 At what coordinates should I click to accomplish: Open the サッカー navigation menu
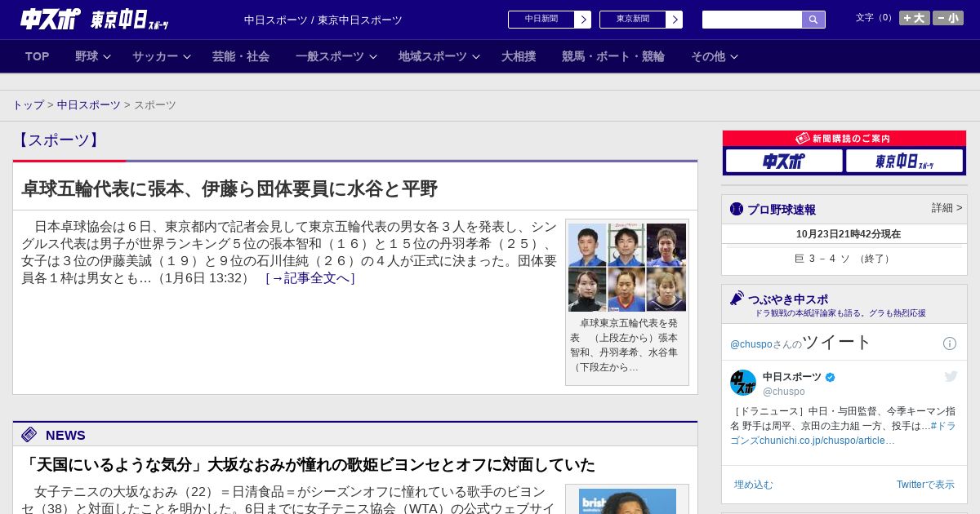pyautogui.click(x=155, y=56)
